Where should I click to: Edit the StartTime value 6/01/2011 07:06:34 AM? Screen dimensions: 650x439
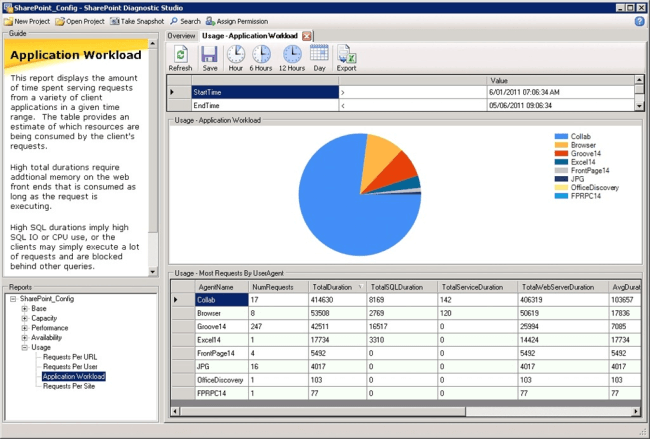click(560, 92)
